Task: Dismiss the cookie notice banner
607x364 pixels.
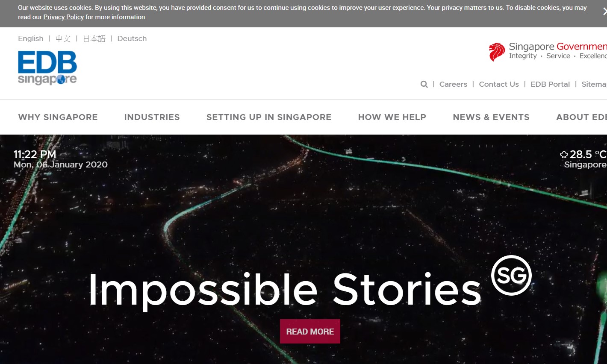Action: (x=604, y=12)
